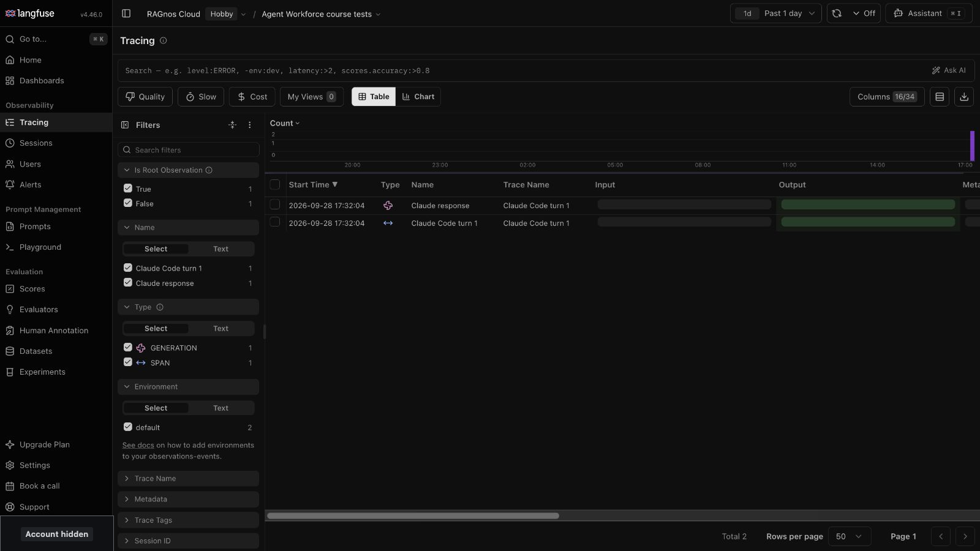Open the Tracing info icon
Screen dimensions: 980x551
click(x=163, y=40)
